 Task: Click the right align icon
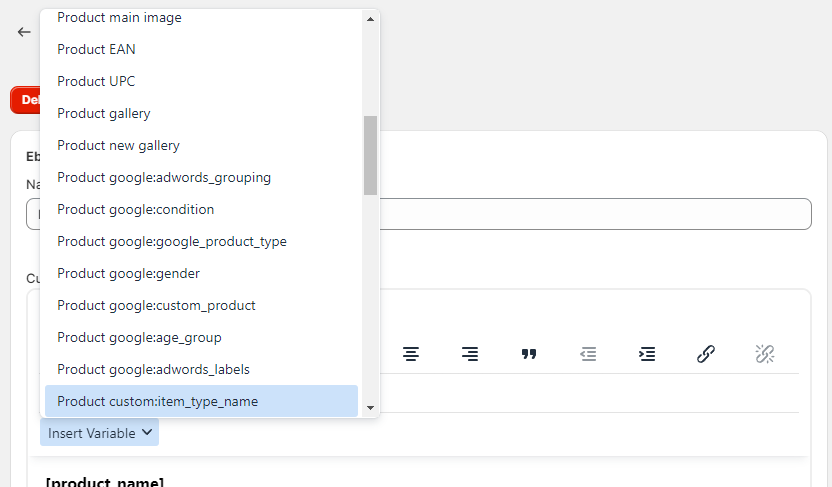pos(470,354)
